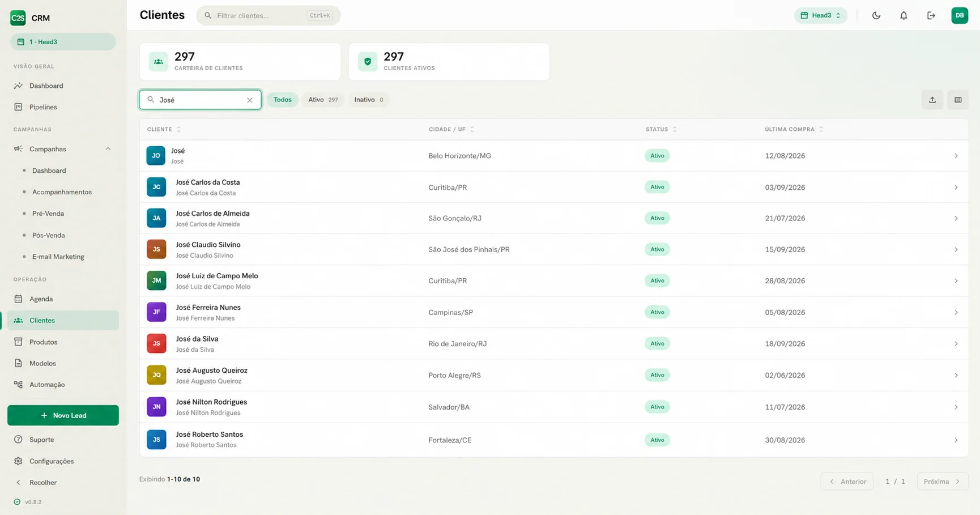Screen dimensions: 980x515
Task: Sort by Cidade / UF column
Action: pyautogui.click(x=451, y=129)
